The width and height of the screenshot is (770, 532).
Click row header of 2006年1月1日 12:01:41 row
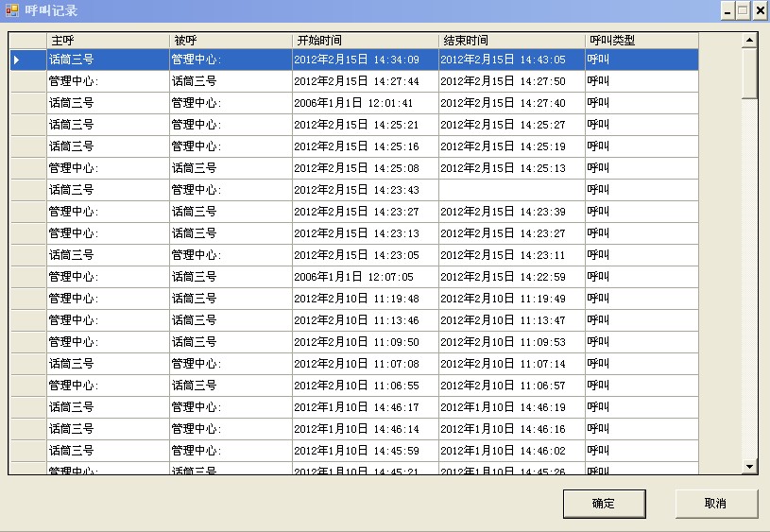(x=27, y=103)
